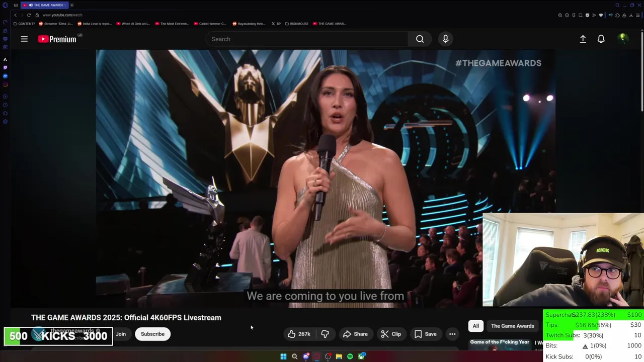Open browser extensions cube icon
Image resolution: width=644 pixels, height=362 pixels.
point(617,15)
